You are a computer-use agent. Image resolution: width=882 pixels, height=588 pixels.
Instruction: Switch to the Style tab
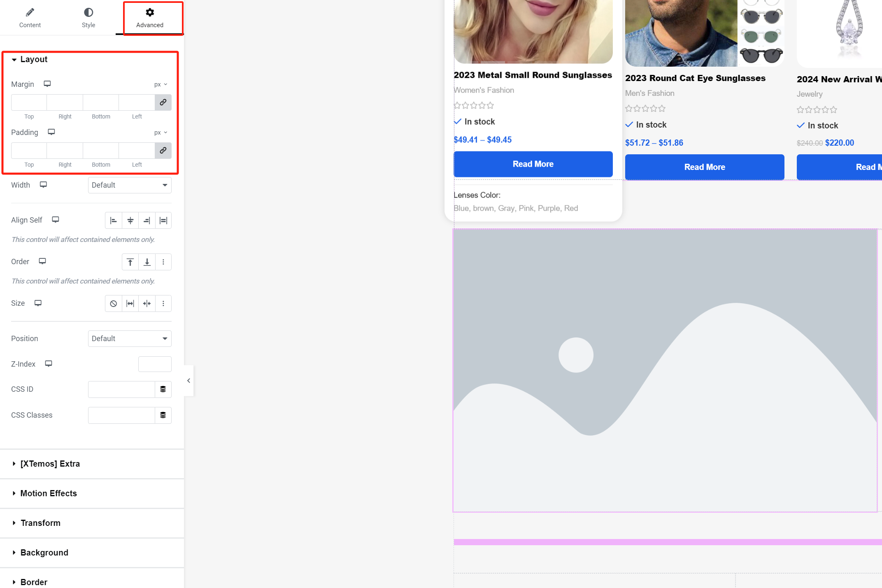pyautogui.click(x=88, y=18)
